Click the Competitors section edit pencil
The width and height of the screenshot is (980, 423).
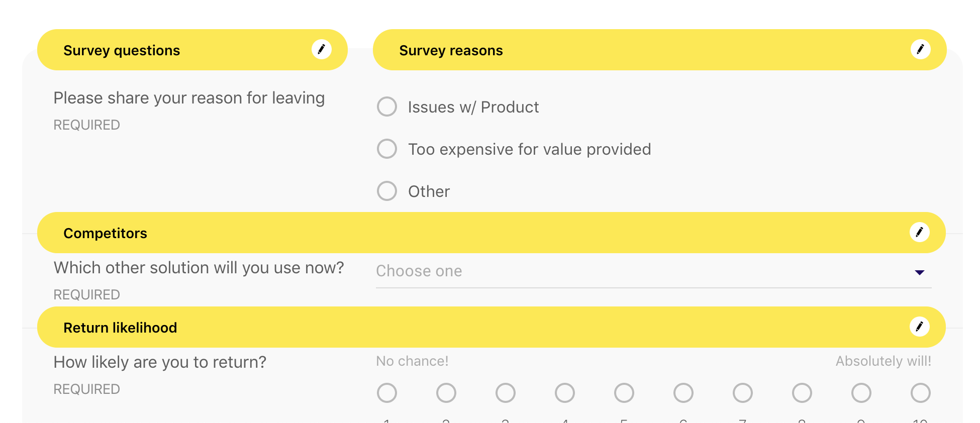[919, 232]
